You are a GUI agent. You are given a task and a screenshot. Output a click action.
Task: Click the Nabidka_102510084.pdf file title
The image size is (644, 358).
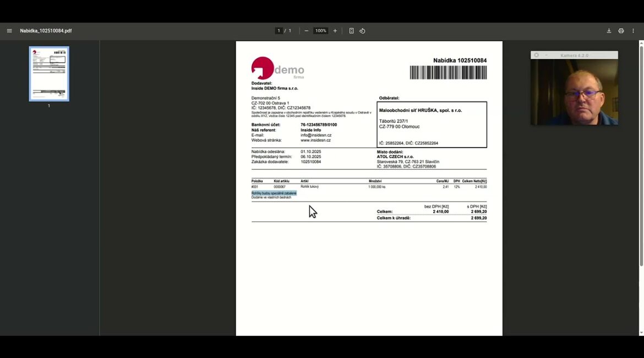click(46, 31)
